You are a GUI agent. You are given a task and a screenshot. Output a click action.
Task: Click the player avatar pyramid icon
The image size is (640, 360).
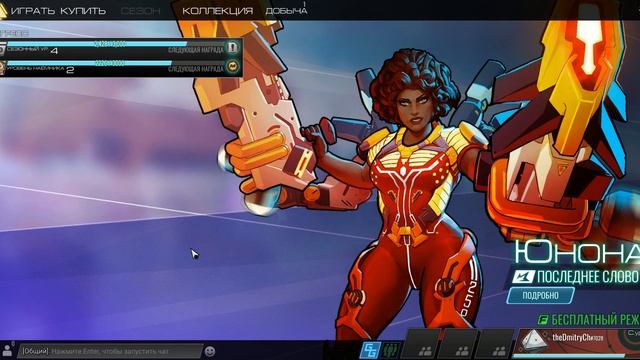(533, 341)
